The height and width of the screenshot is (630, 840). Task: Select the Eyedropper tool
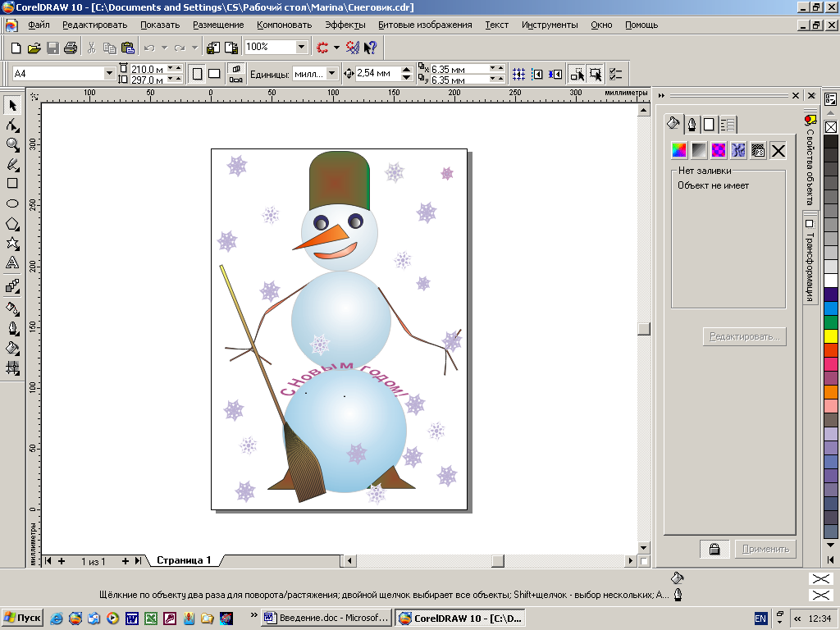(12, 308)
